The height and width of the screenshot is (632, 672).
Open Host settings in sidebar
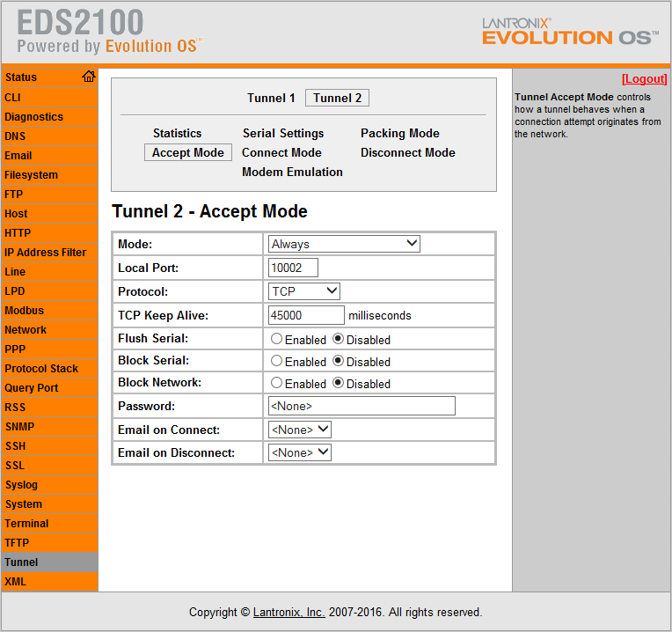(50, 214)
